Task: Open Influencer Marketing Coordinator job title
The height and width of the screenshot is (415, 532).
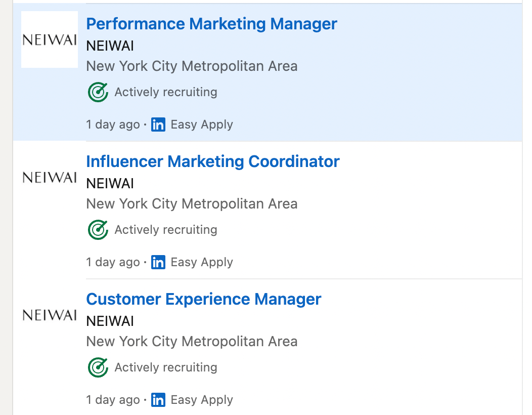Action: 212,161
